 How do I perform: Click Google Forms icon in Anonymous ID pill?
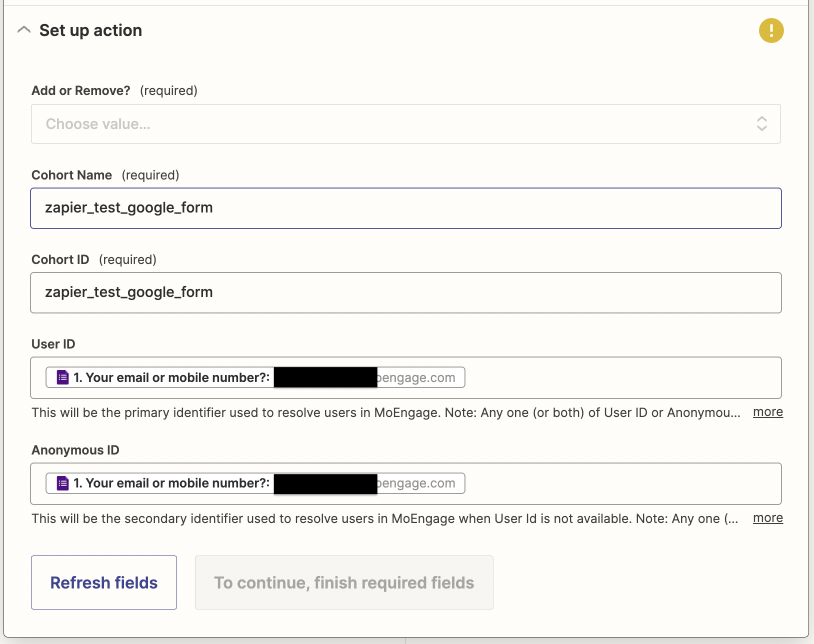62,483
